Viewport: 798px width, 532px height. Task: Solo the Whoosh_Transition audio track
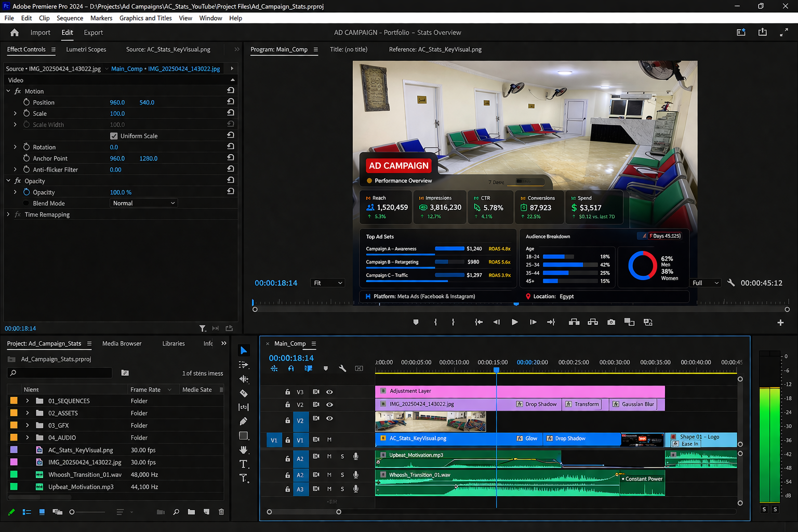342,475
